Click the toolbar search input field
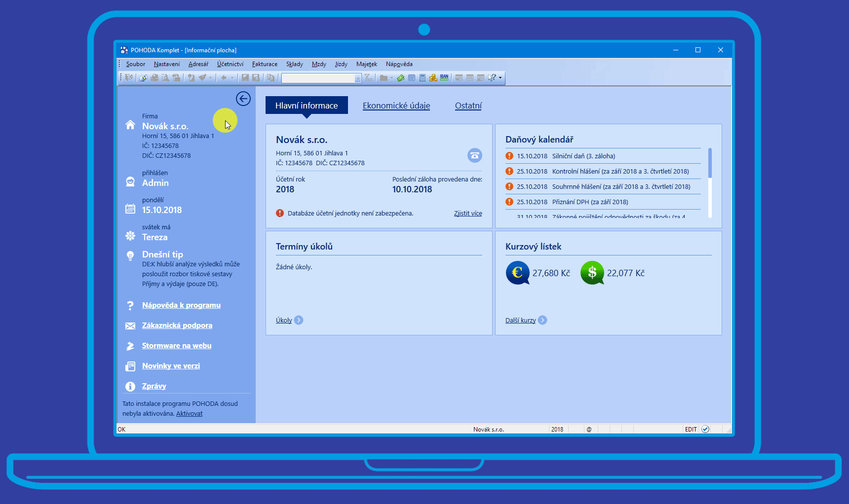 point(318,78)
